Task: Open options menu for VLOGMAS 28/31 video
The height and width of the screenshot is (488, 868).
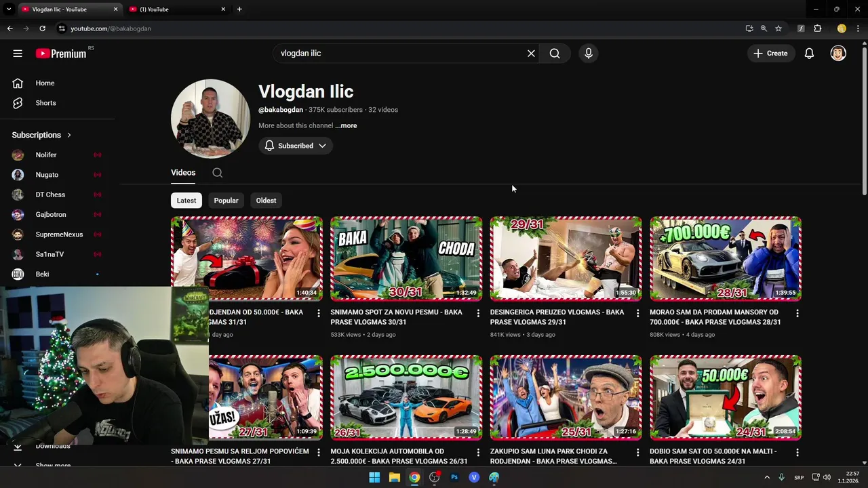Action: (797, 313)
